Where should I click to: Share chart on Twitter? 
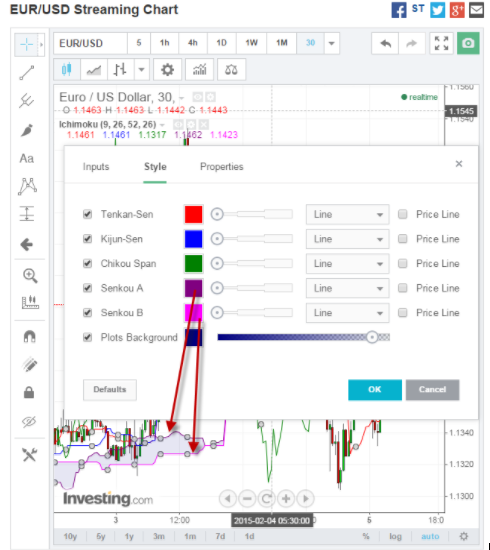[x=437, y=10]
